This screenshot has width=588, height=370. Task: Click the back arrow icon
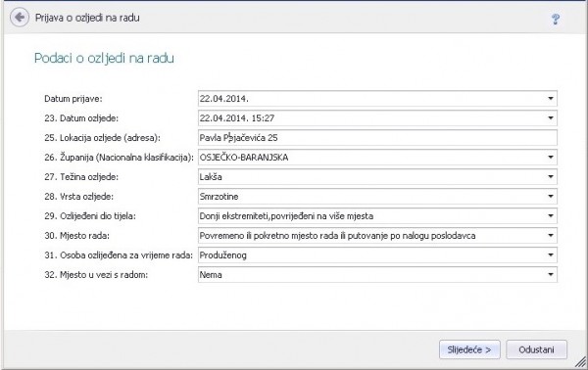tap(20, 18)
